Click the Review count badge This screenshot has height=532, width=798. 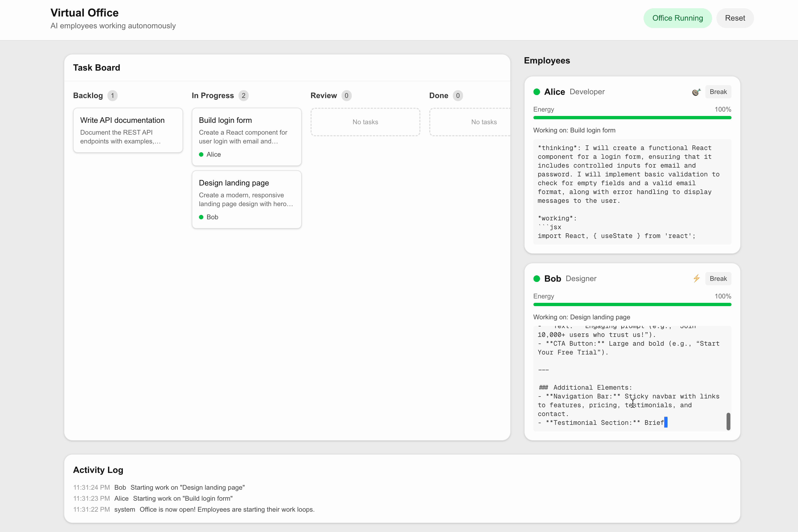(347, 96)
